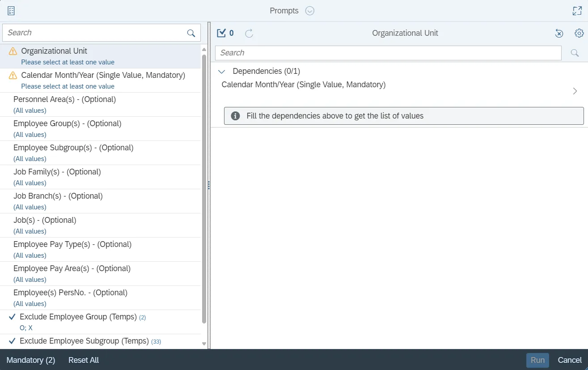Select the Exclude Employee Subgroup (Temps) prompt
The width and height of the screenshot is (588, 370).
coord(84,341)
